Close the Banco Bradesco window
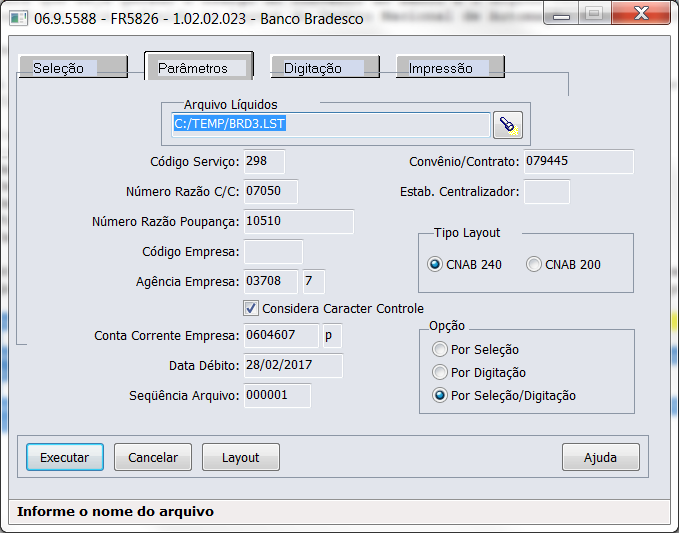 tap(641, 14)
